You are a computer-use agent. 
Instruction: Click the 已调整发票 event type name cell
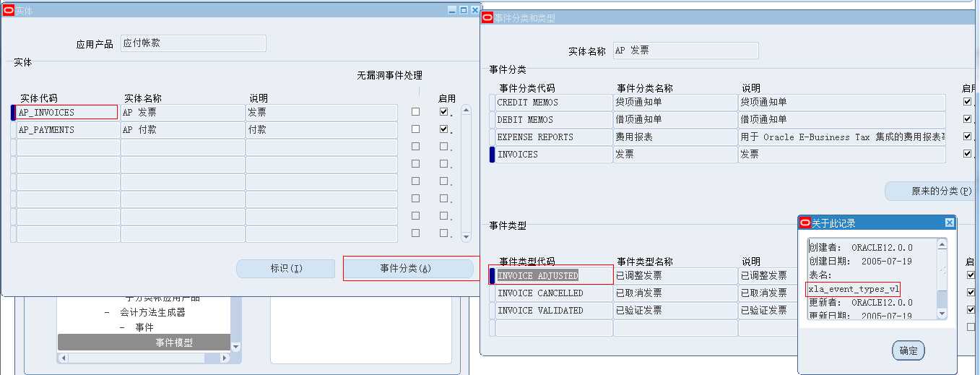click(675, 275)
